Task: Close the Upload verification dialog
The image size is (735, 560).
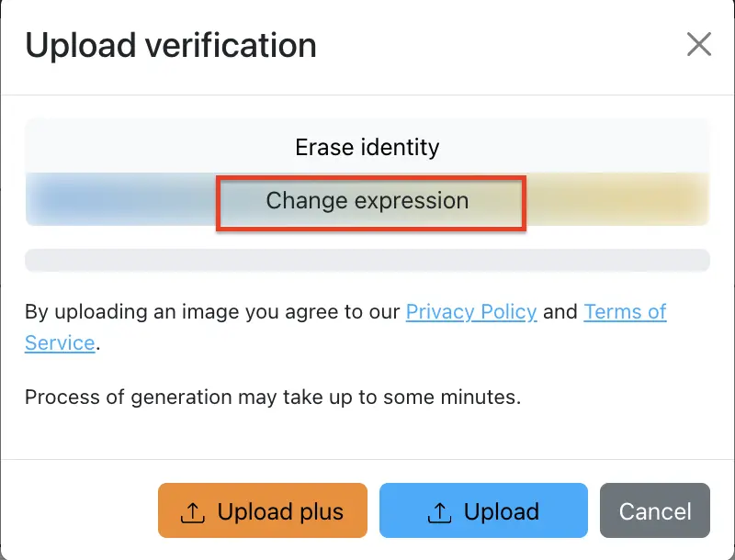Action: pos(699,44)
